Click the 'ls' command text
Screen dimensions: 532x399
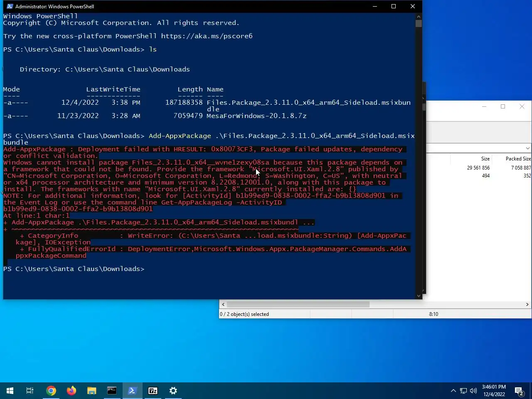[x=153, y=49]
